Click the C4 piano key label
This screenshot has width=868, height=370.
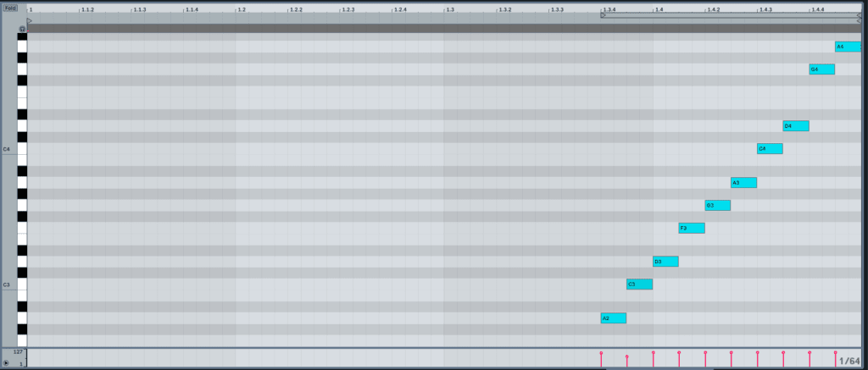click(7, 149)
